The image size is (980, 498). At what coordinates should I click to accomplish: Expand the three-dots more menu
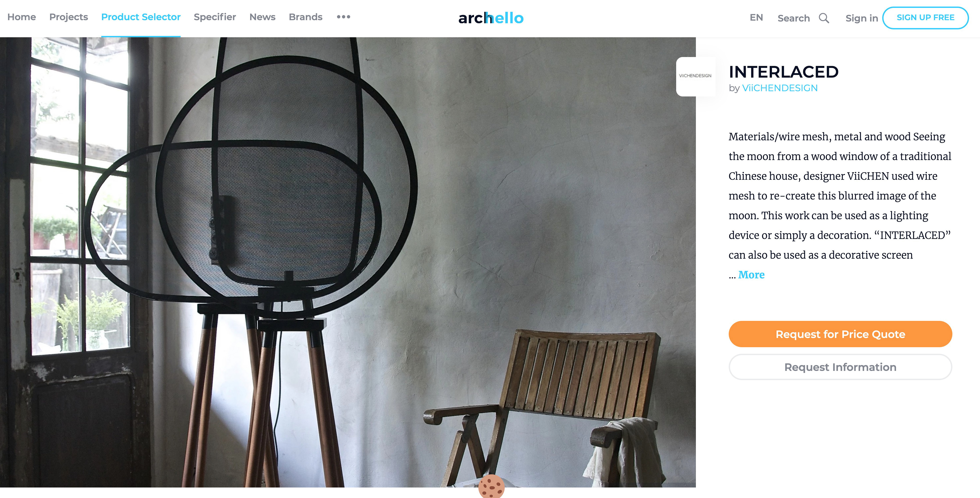click(343, 17)
